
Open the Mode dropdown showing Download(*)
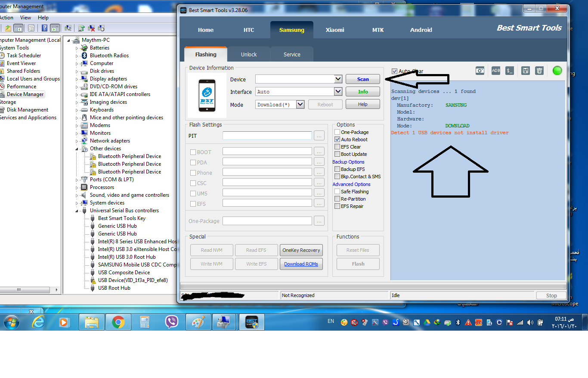coord(300,105)
